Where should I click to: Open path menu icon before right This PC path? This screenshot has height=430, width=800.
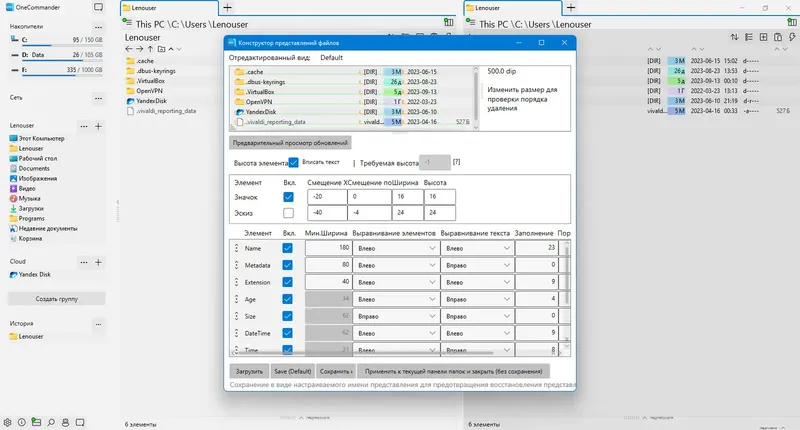coord(470,22)
